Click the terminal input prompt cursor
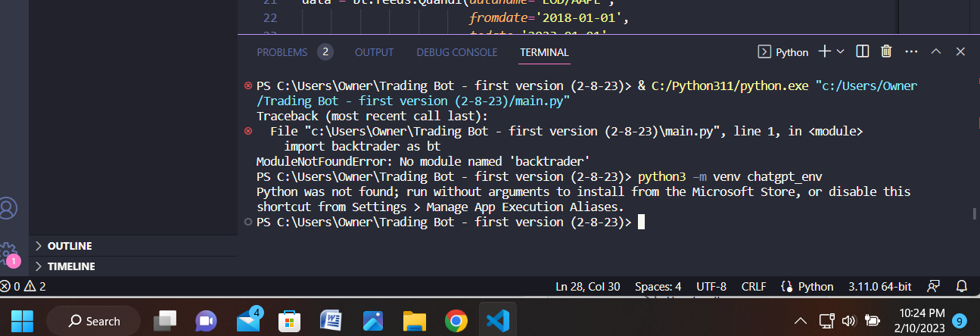 coord(641,222)
